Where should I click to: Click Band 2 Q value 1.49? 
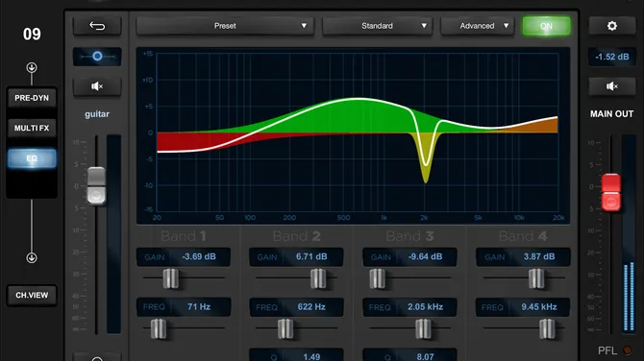tap(311, 356)
